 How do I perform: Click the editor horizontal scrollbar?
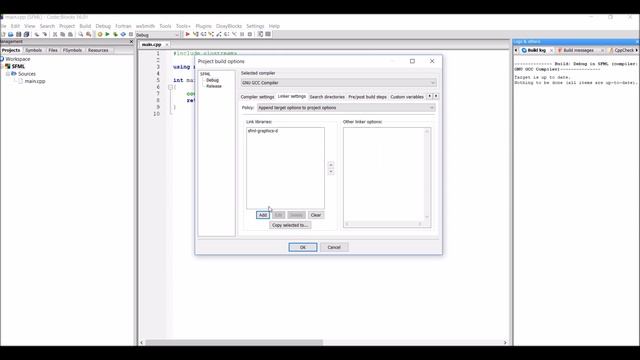234,342
